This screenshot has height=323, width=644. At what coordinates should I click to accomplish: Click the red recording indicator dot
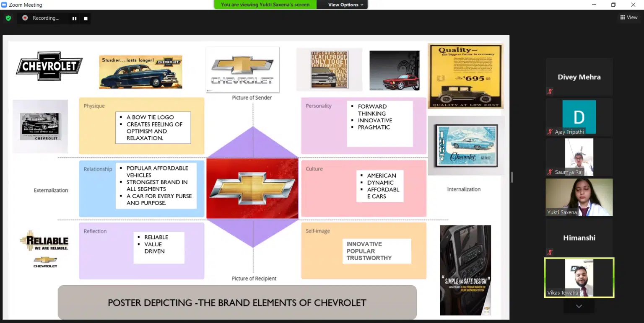click(25, 18)
